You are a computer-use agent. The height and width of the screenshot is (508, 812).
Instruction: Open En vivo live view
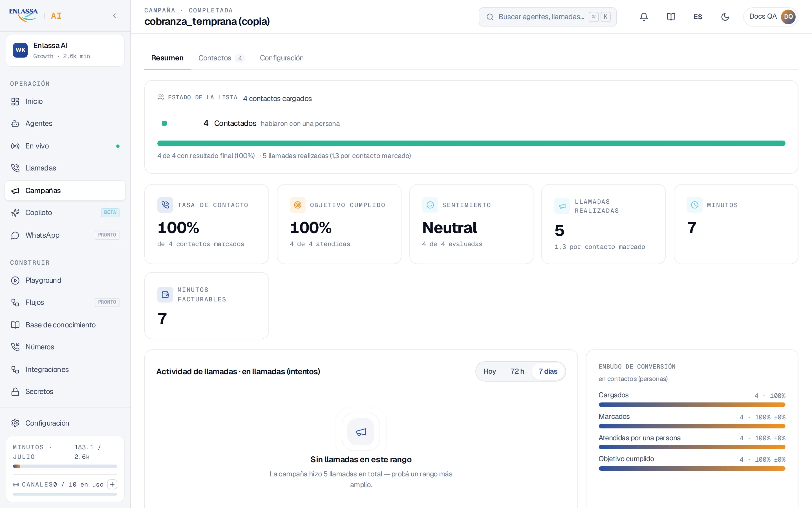point(65,146)
